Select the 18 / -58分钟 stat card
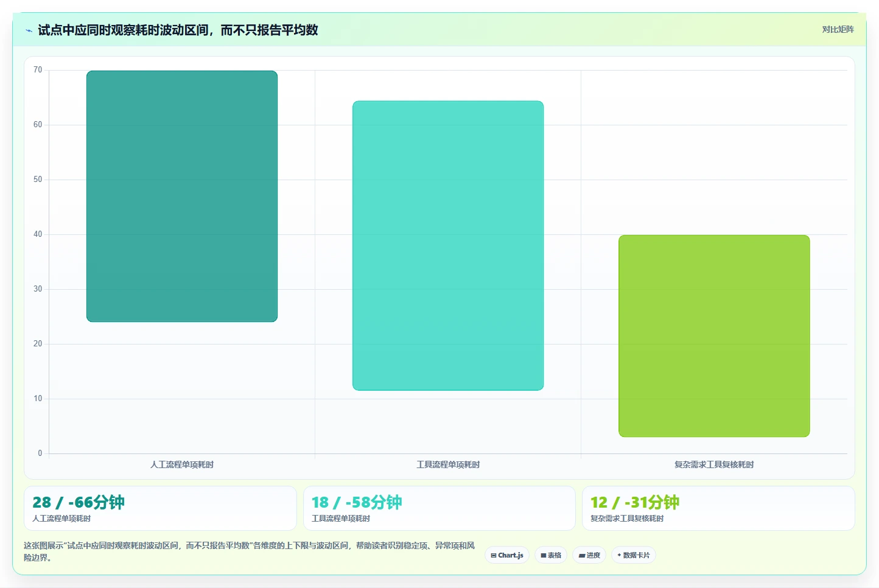Screen dimensions: 879x588 [x=439, y=508]
